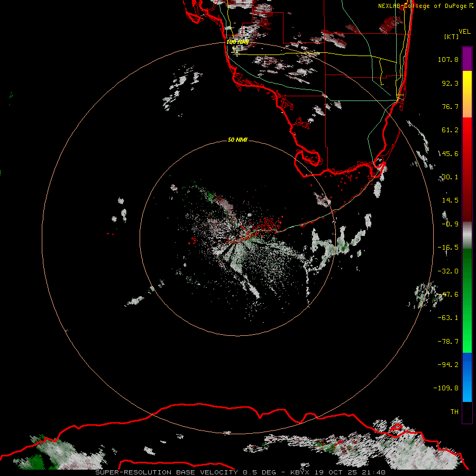The width and height of the screenshot is (476, 476).
Task: Click the -0.9 legend value
Action: point(450,224)
